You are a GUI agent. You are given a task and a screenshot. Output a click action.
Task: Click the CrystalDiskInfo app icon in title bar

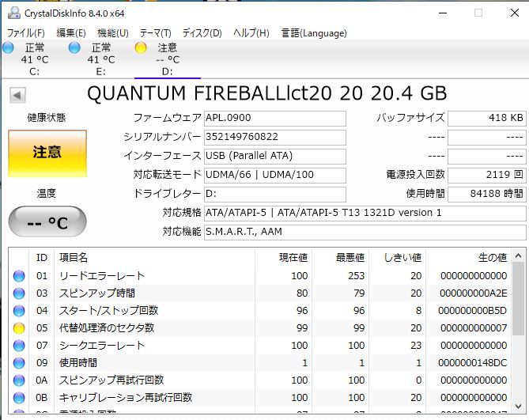(13, 13)
